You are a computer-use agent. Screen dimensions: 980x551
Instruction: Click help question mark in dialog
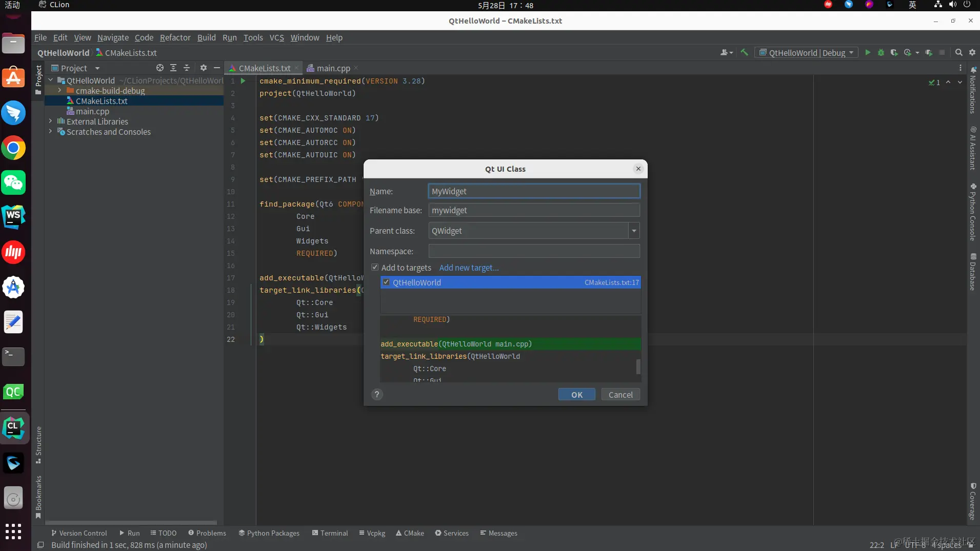377,395
